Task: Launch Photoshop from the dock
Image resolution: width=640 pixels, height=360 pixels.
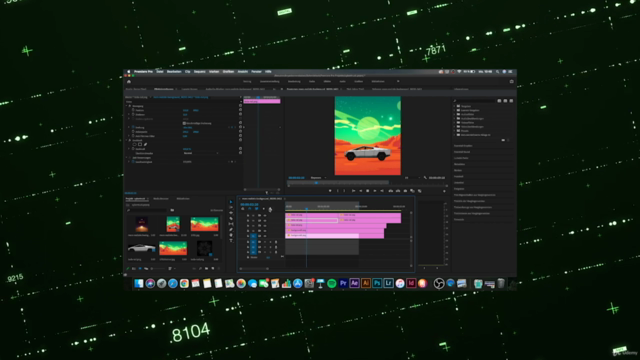Action: [x=377, y=283]
